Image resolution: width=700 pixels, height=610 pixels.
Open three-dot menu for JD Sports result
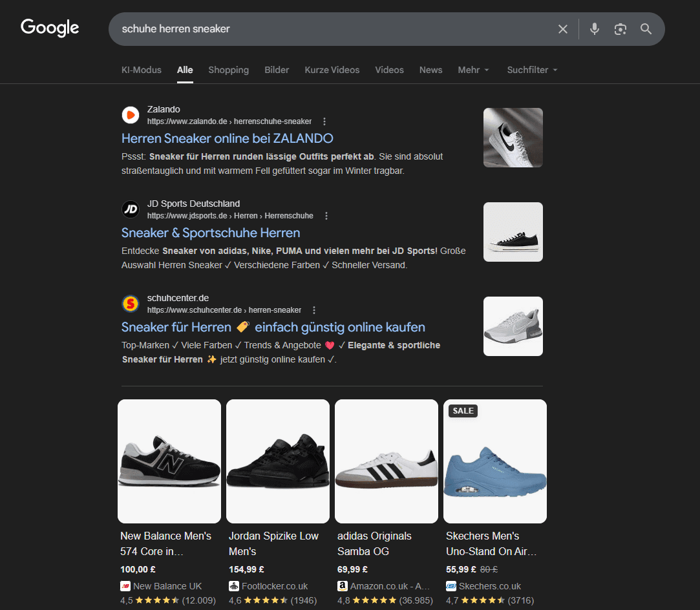326,216
